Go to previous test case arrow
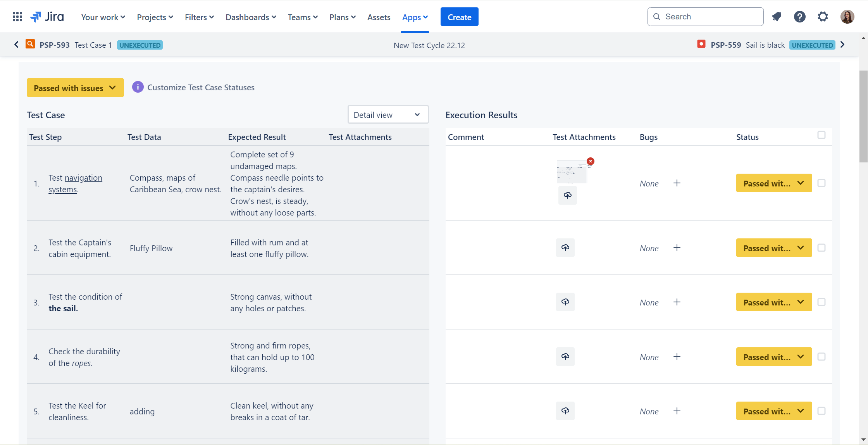The height and width of the screenshot is (445, 868). pyautogui.click(x=16, y=45)
